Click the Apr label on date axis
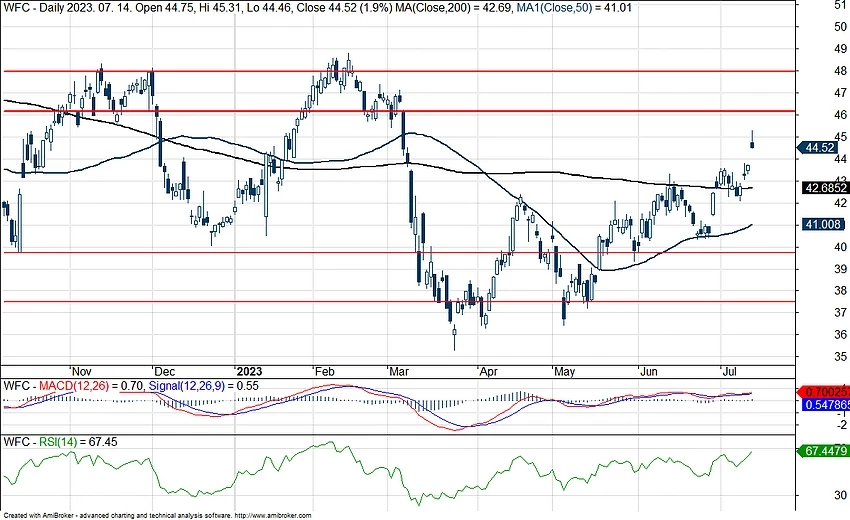Image resolution: width=850 pixels, height=520 pixels. [x=488, y=371]
